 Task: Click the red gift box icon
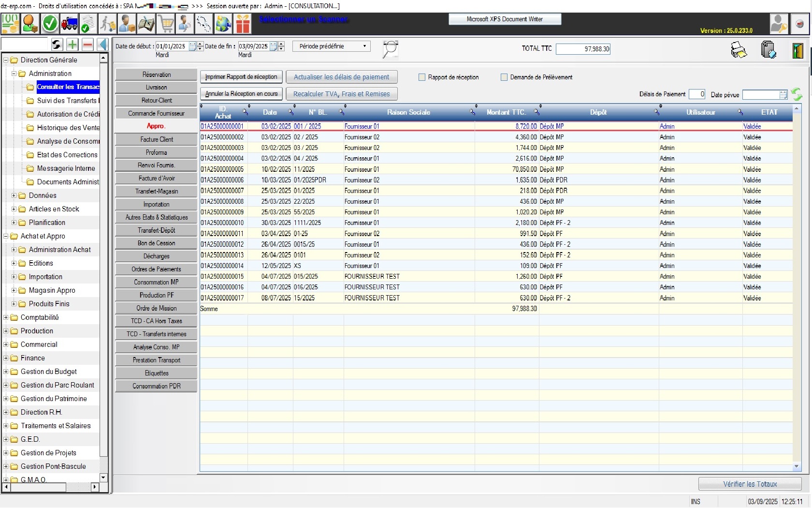pos(243,24)
